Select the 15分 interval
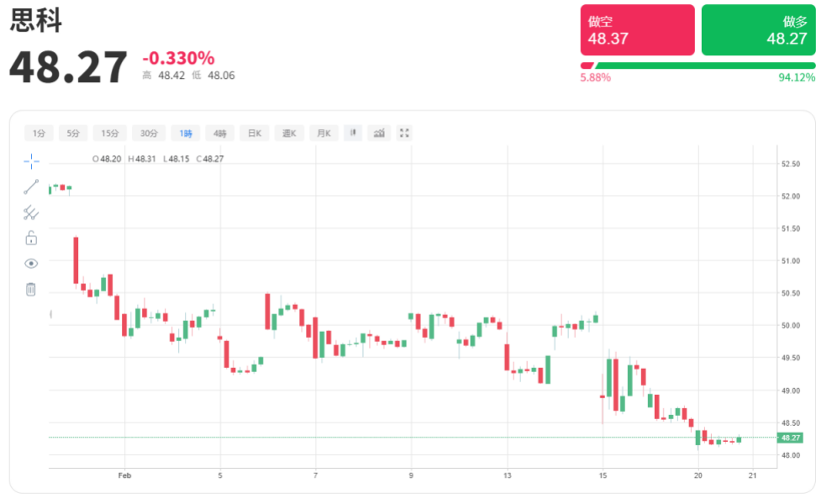832x504 pixels. point(110,133)
